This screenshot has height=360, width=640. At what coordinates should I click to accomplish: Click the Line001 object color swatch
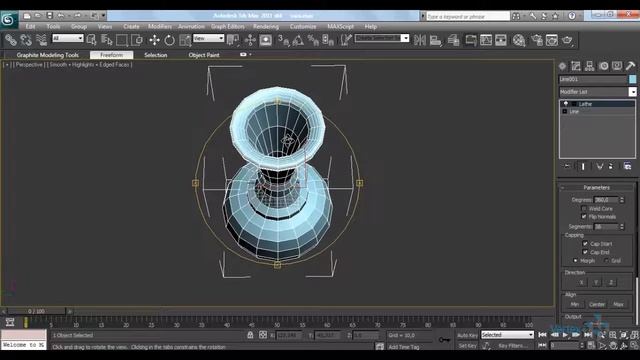tap(632, 79)
